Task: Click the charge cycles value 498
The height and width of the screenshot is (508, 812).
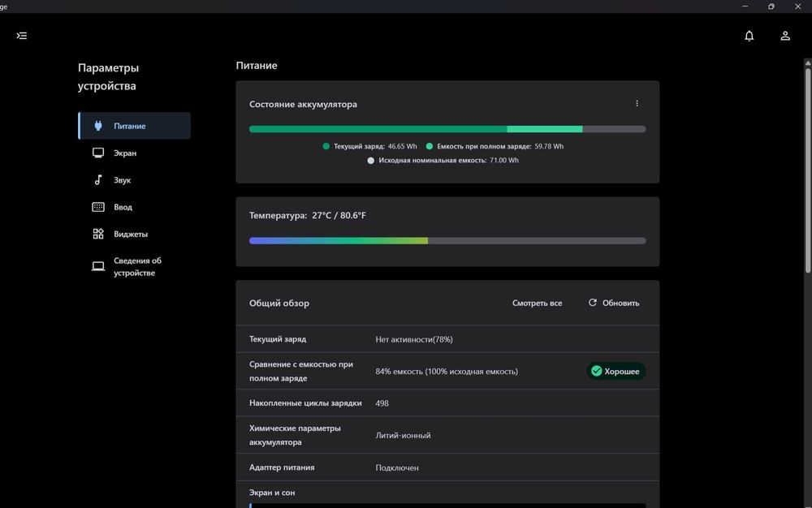Action: (x=382, y=403)
